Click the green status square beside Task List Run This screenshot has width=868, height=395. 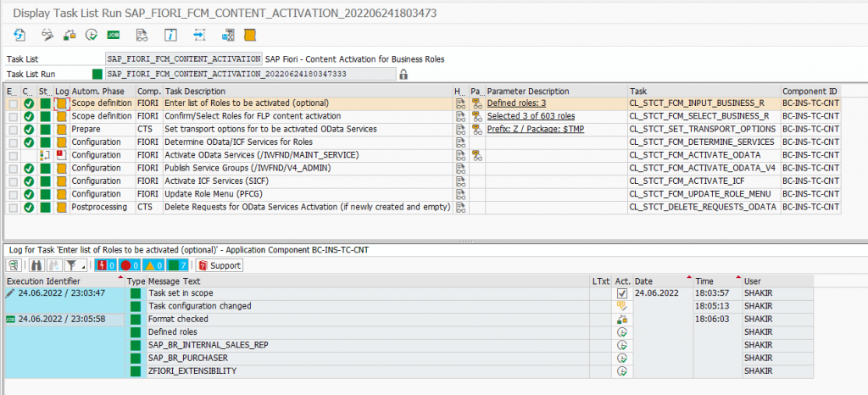[x=97, y=74]
